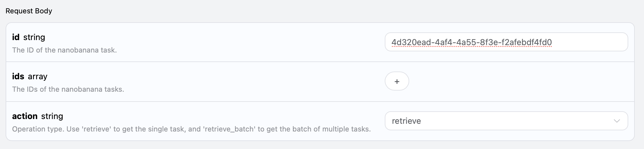644x149 pixels.
Task: Click the Request Body heading
Action: pyautogui.click(x=29, y=11)
